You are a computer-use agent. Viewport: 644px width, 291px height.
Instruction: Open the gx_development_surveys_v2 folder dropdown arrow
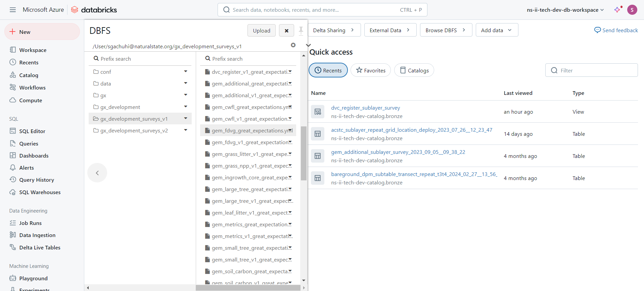pyautogui.click(x=186, y=130)
